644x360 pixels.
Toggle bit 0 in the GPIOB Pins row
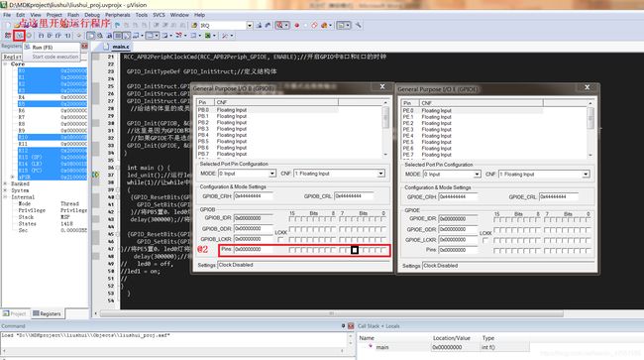382,250
